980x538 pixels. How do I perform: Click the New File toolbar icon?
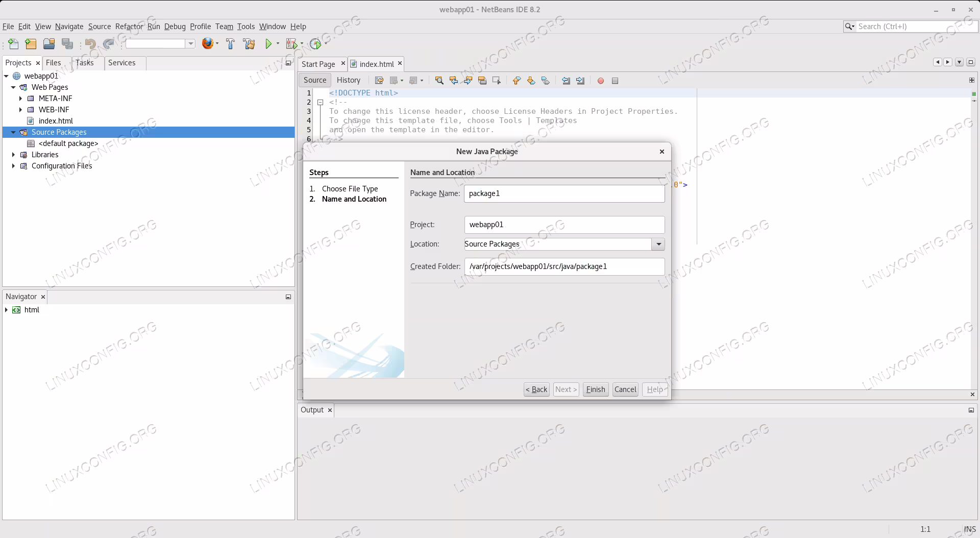13,44
